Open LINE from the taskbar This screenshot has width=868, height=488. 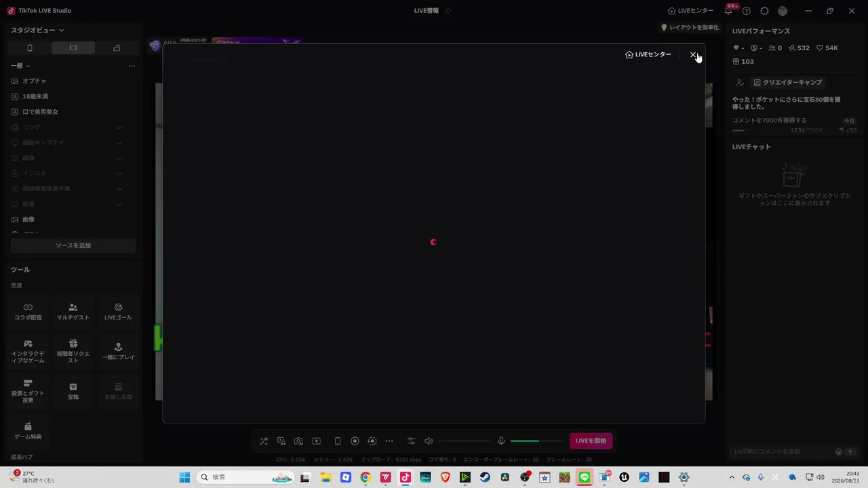click(585, 477)
